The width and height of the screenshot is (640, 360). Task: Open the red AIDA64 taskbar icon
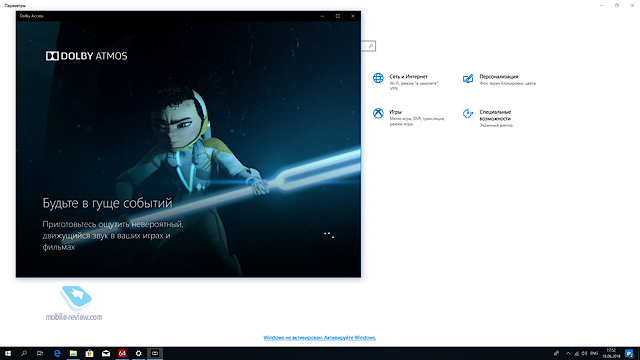click(x=122, y=353)
